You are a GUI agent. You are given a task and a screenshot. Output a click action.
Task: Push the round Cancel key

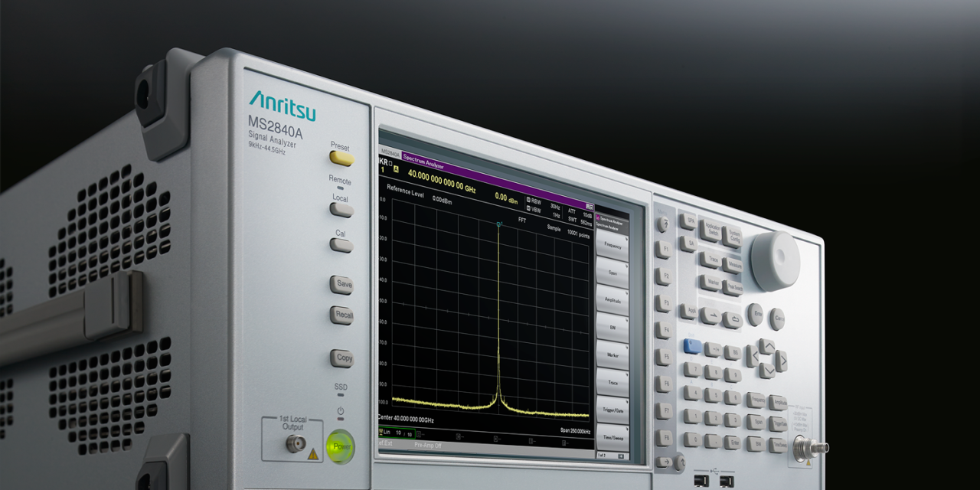coord(777,319)
